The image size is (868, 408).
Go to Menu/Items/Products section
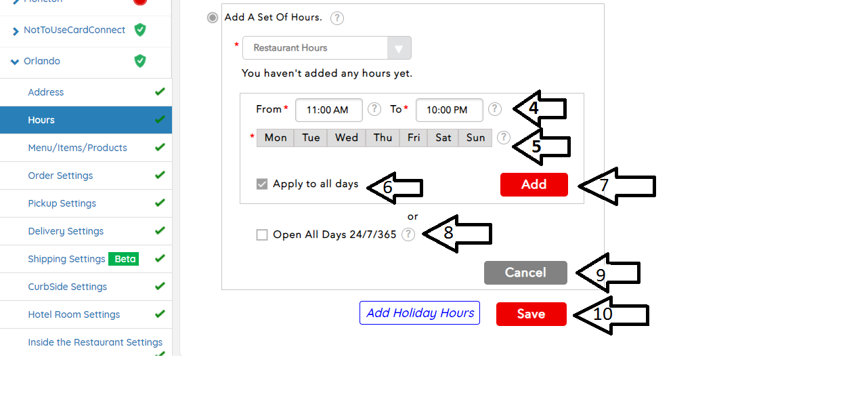pos(77,148)
